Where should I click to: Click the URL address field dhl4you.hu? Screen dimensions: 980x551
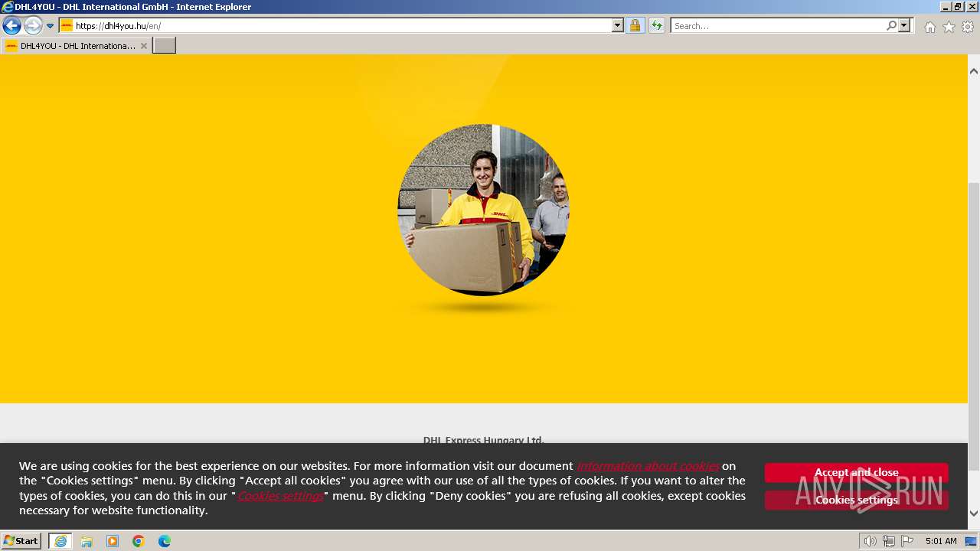342,25
